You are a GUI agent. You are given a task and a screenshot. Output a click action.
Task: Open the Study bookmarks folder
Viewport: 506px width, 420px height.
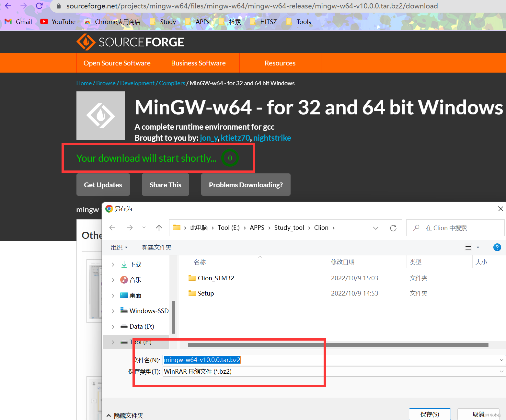(x=163, y=22)
